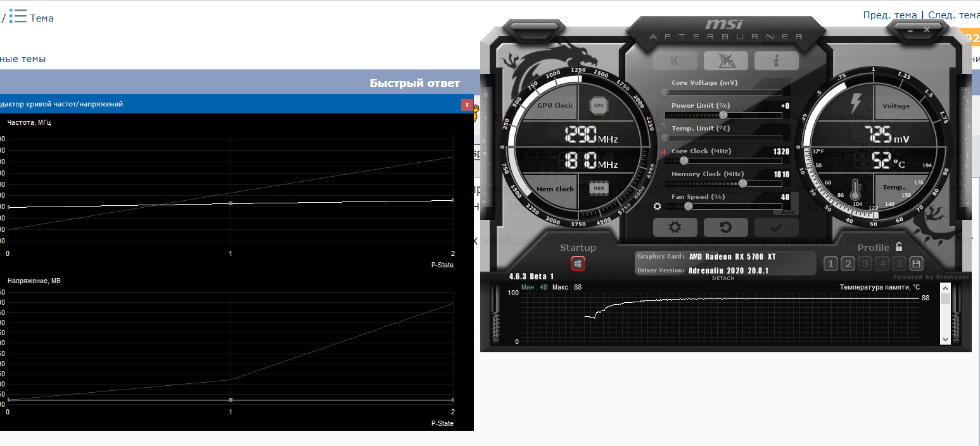980x446 pixels.
Task: Click the lightning bolt voltage icon
Action: click(x=856, y=103)
